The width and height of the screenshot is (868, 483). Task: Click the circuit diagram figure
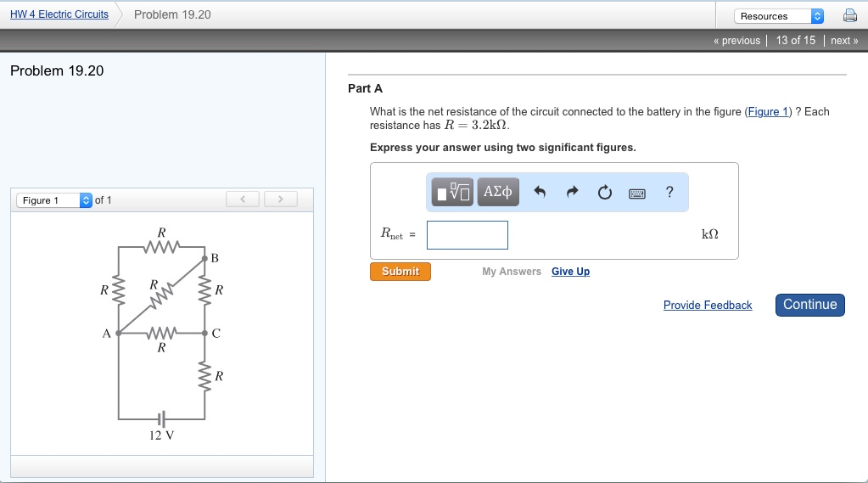(x=162, y=334)
